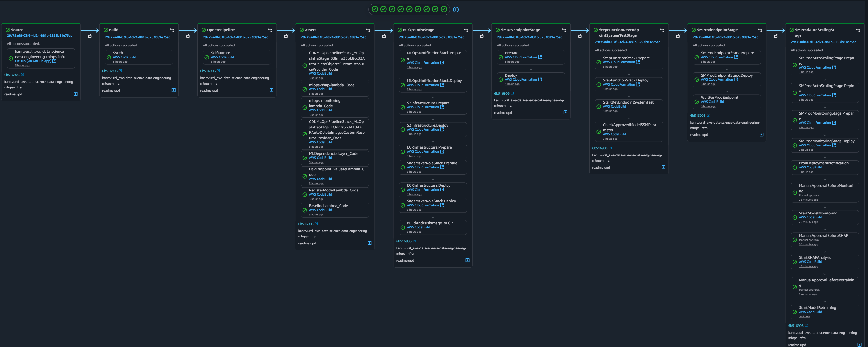
Task: Expand commit message details in UpdatePipeline stage
Action: click(272, 90)
